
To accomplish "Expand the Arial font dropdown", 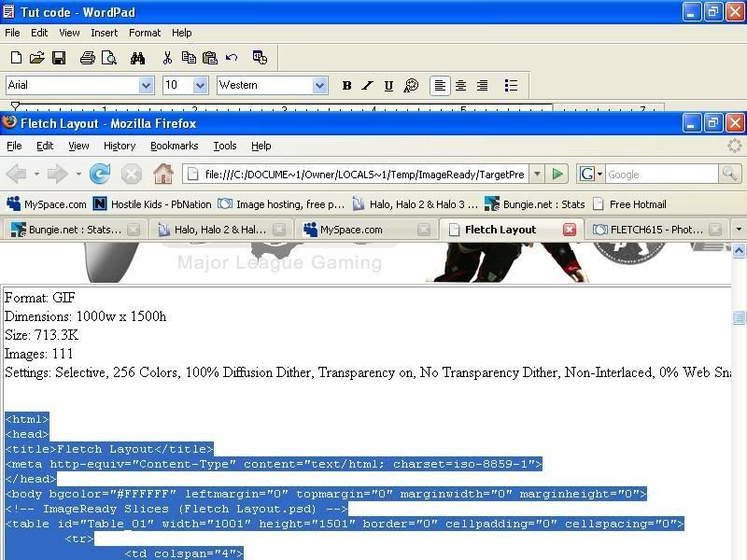I will (147, 86).
